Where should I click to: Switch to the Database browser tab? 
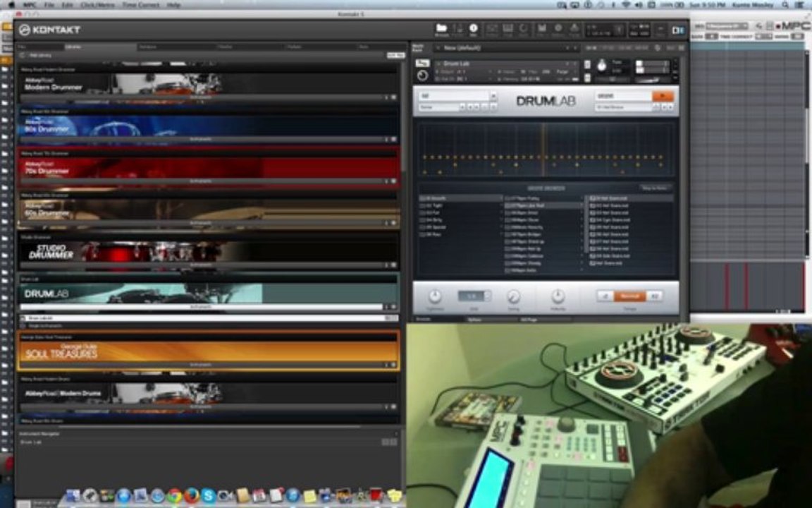[x=173, y=47]
